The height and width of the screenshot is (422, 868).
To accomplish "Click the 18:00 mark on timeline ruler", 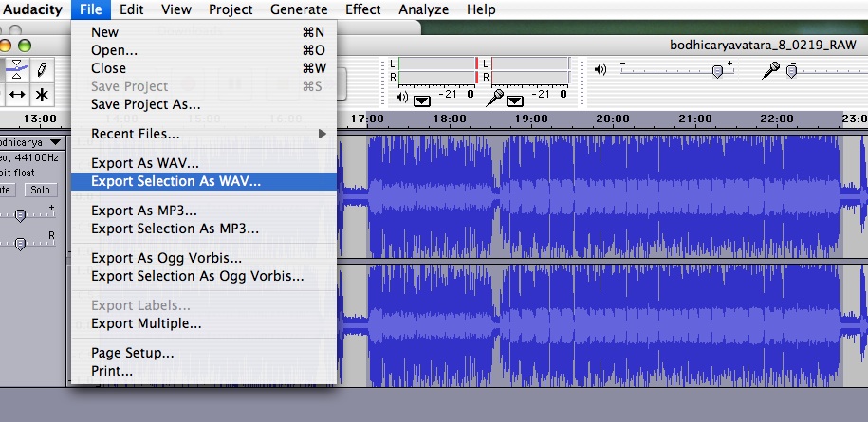I will [x=450, y=119].
